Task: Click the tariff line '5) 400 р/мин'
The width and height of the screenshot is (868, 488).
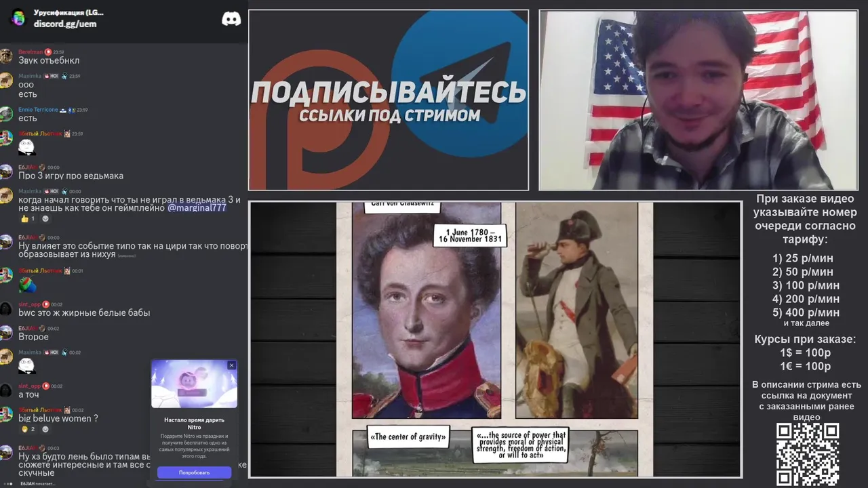Action: coord(806,312)
